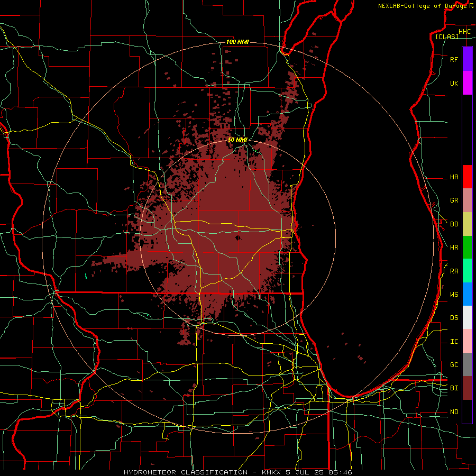
Task: Select the white DS legend swatch
Action: (x=467, y=317)
